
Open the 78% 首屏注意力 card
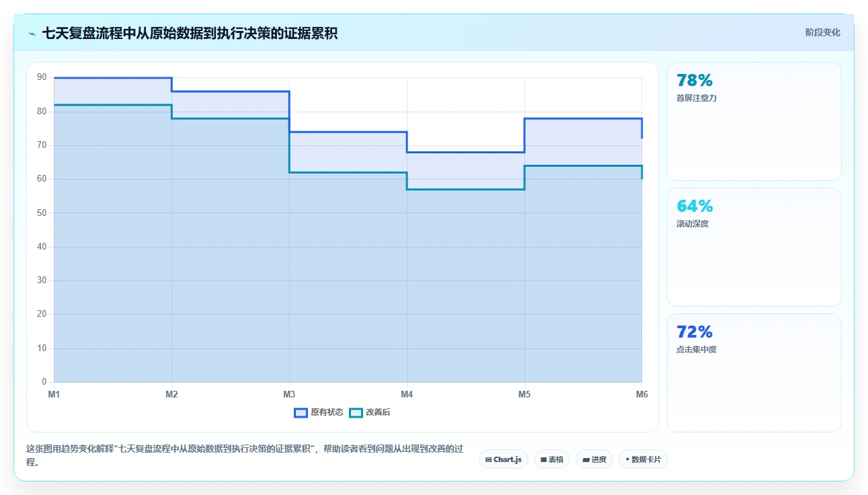click(x=754, y=121)
